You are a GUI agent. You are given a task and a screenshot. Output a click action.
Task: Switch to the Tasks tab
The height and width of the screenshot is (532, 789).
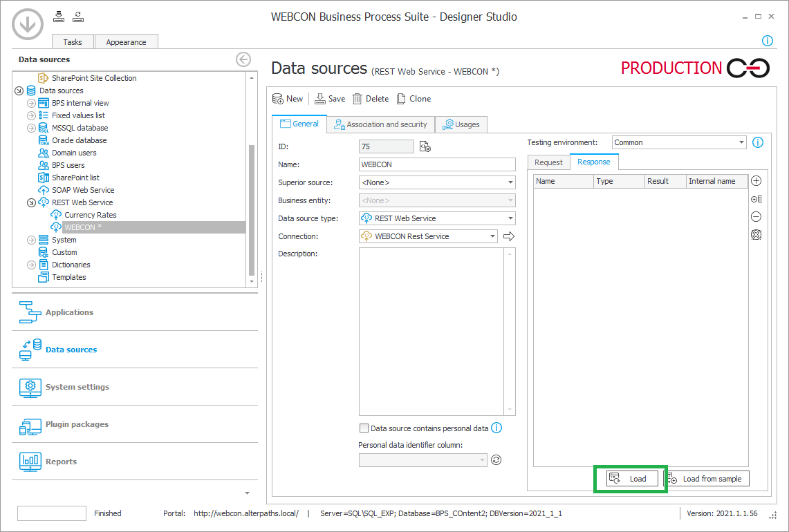coord(73,41)
